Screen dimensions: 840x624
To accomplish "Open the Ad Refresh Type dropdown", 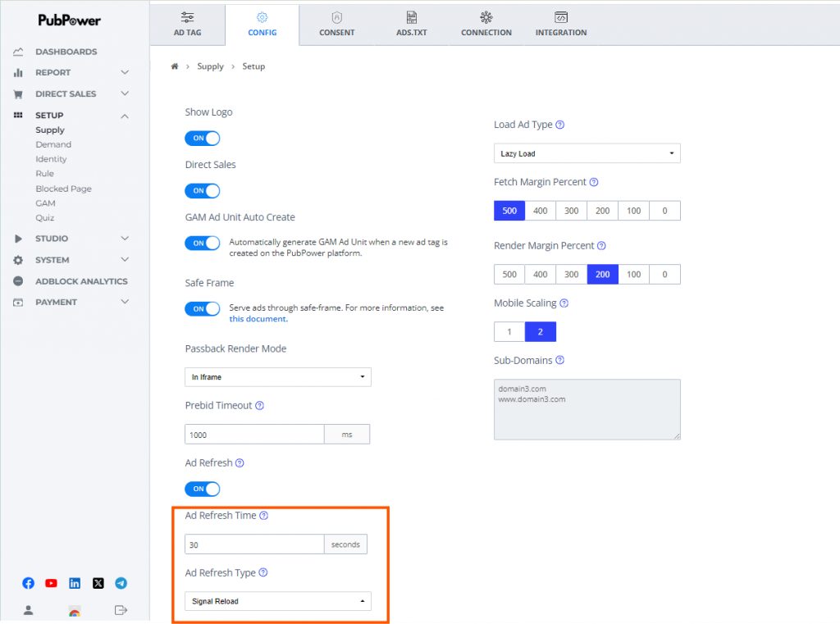I will (277, 601).
